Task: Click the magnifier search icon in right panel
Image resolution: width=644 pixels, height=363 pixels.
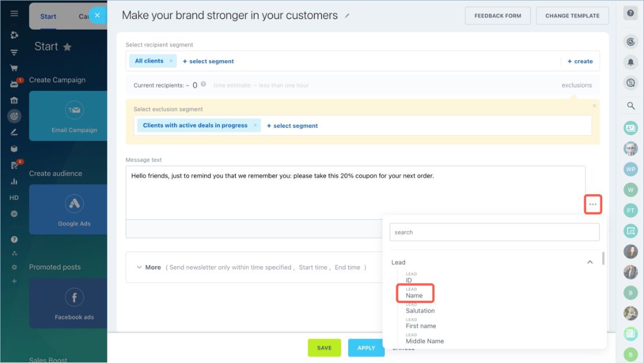Action: [x=631, y=106]
